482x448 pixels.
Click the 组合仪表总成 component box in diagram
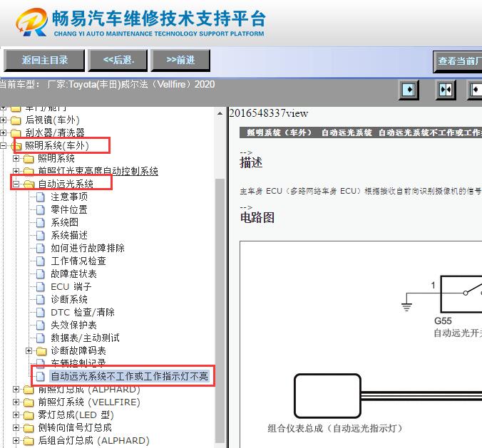[x=327, y=396]
